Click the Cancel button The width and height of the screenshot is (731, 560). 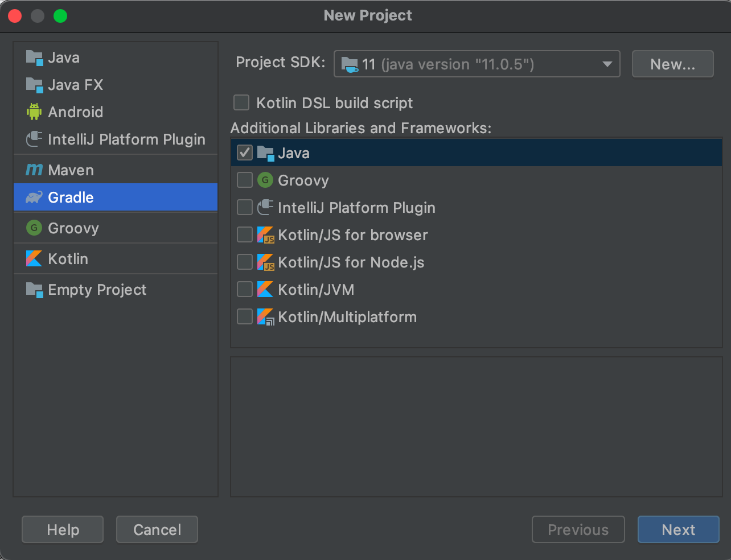(157, 530)
